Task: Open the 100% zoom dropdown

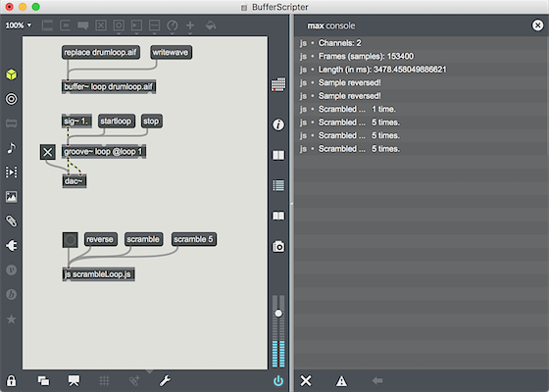Action: click(19, 25)
